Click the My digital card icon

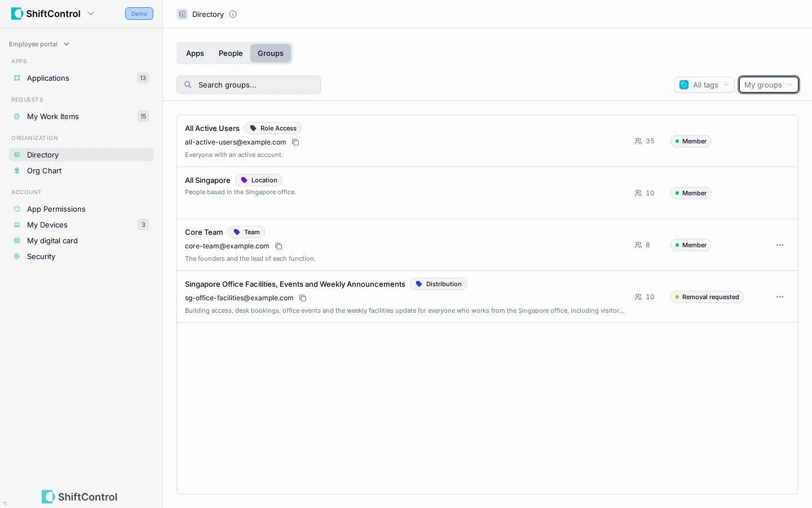click(17, 240)
